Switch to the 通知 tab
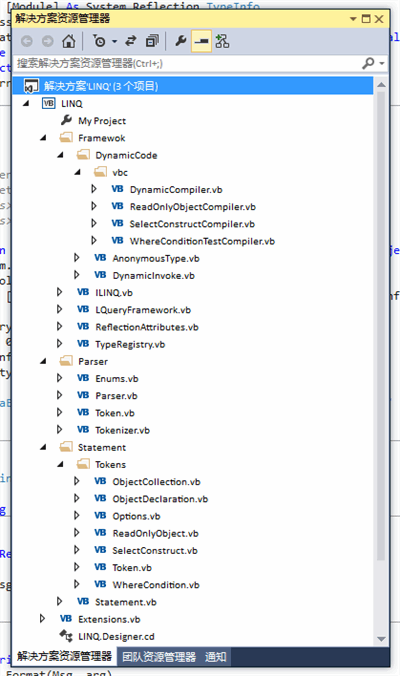Viewport: 400px width, 676px height. pos(216,657)
